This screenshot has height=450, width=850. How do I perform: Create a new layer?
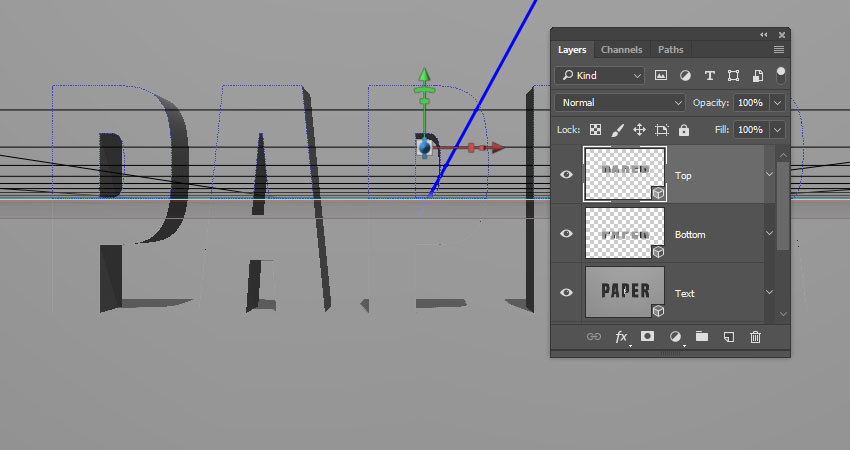(x=729, y=337)
